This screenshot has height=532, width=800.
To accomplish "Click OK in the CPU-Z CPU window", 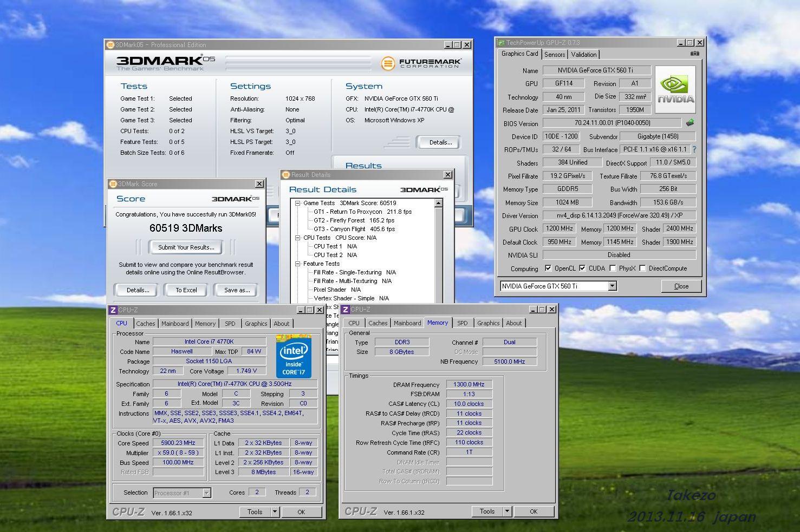I will [x=301, y=511].
